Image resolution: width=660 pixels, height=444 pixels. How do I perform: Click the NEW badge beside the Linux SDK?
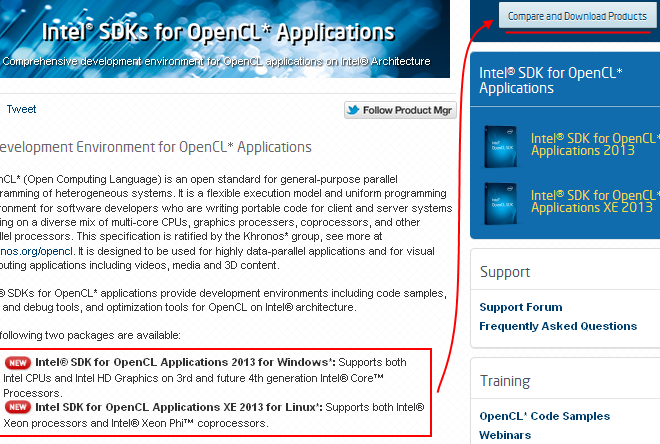pyautogui.click(x=17, y=408)
